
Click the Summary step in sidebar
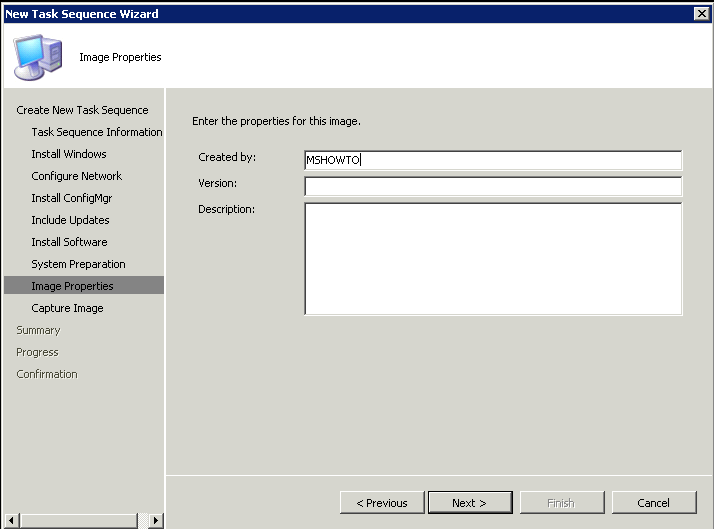38,330
